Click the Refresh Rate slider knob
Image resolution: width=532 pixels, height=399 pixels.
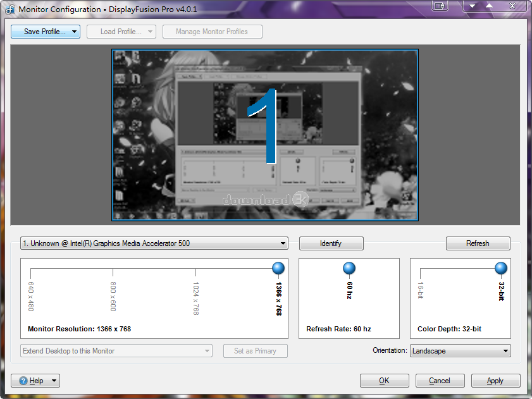[349, 268]
